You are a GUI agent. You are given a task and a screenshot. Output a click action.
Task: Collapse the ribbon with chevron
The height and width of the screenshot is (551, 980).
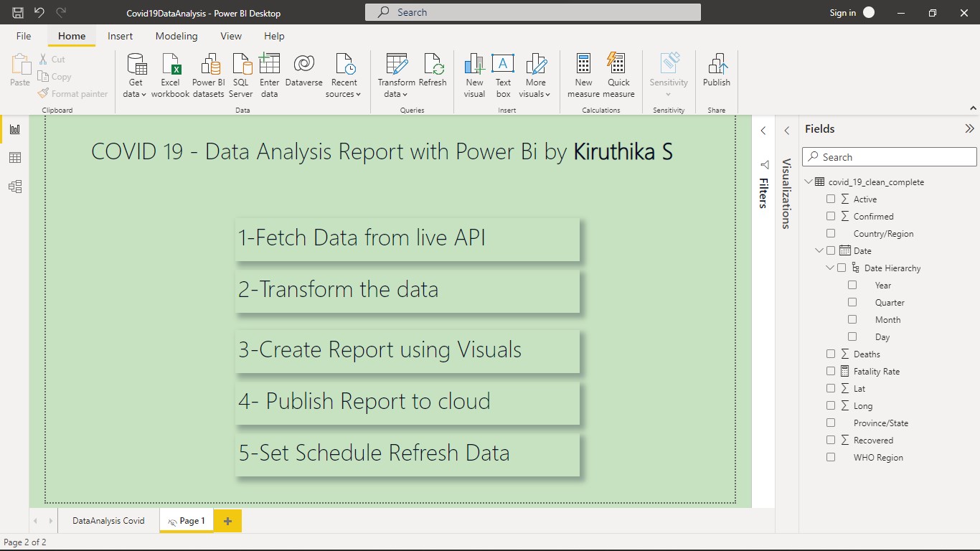click(x=973, y=108)
